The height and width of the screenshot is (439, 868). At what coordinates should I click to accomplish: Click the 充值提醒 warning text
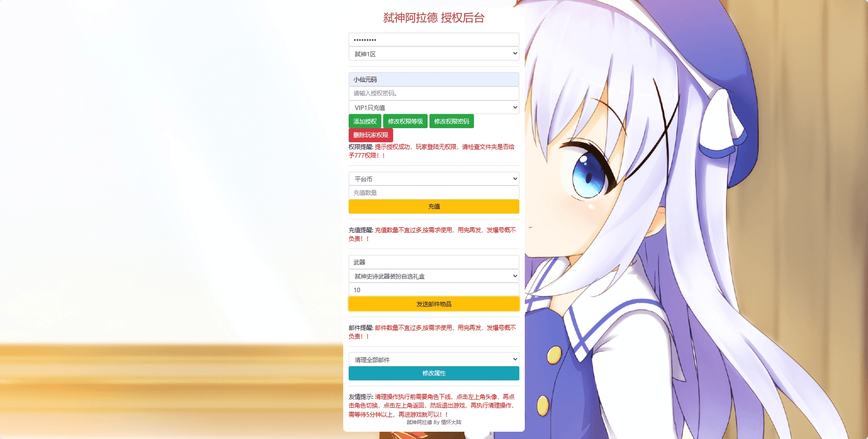pyautogui.click(x=432, y=234)
